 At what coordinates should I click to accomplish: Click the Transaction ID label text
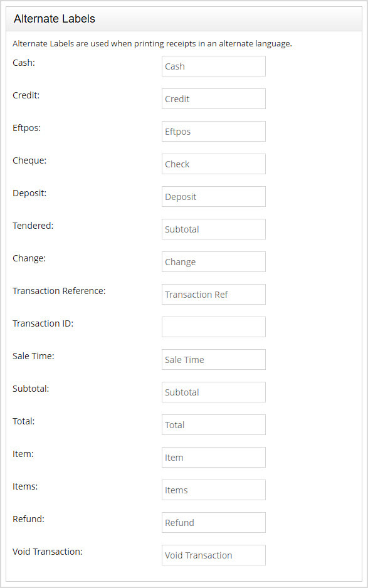43,323
